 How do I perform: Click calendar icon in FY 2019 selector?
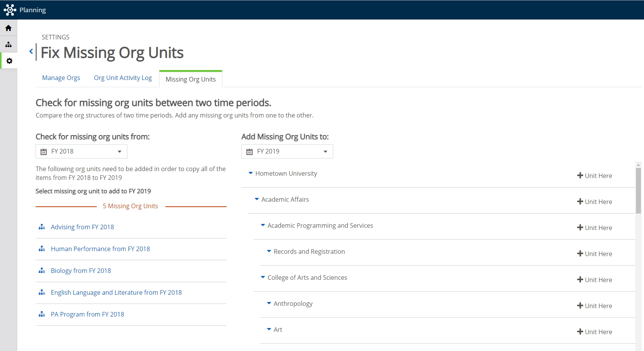[x=249, y=152]
